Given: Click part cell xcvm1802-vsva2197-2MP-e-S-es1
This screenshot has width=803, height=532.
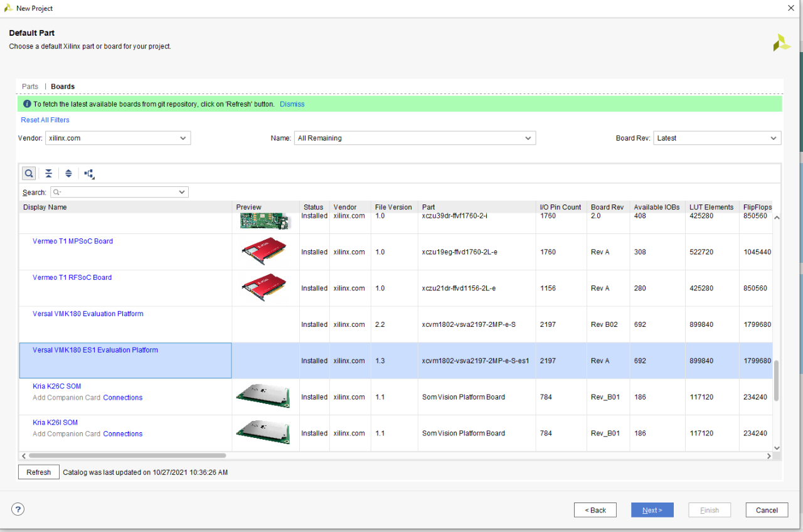Looking at the screenshot, I should click(476, 361).
